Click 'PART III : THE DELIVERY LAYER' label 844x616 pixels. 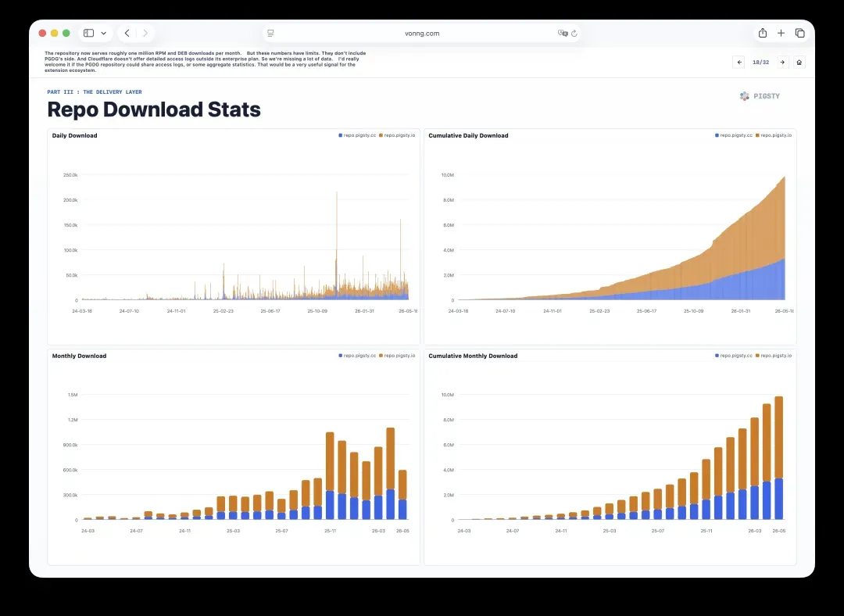pos(95,92)
